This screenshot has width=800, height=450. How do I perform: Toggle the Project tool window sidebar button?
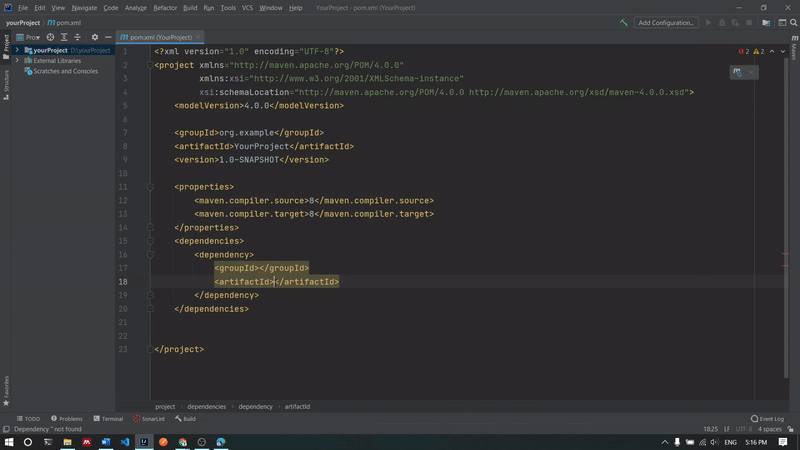click(6, 47)
